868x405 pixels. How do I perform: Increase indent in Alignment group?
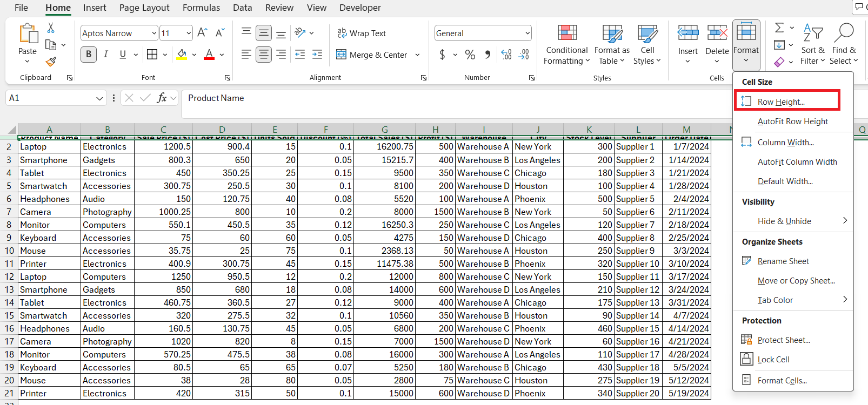point(317,55)
